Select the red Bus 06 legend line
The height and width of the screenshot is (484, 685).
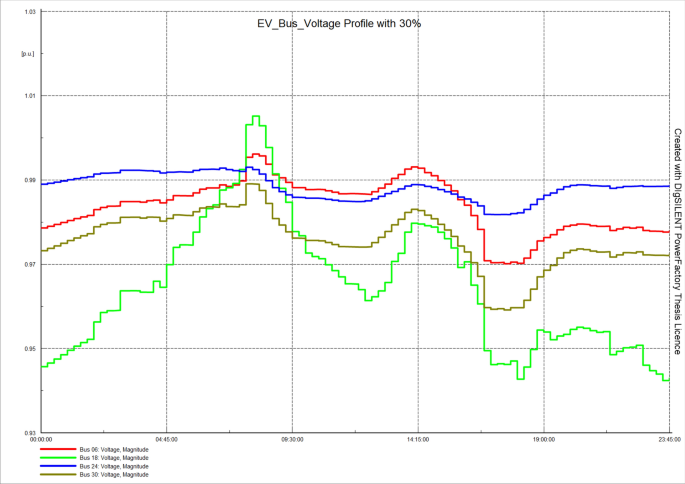pyautogui.click(x=58, y=449)
